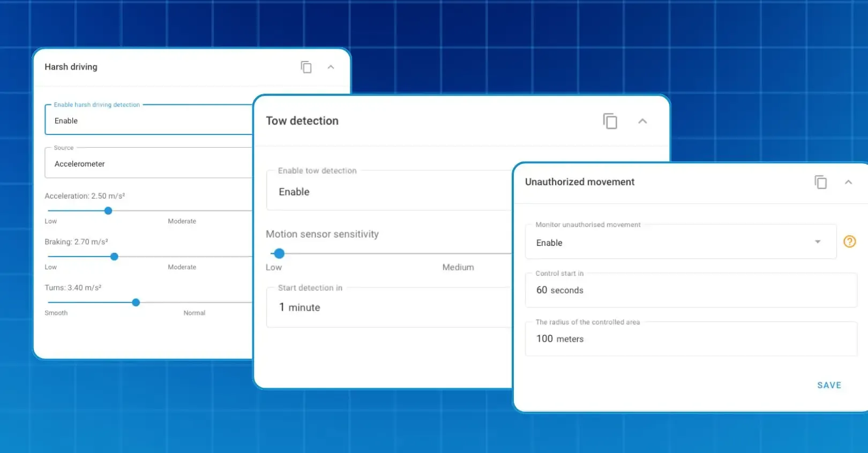
Task: Open the Source Accelerometer dropdown
Action: click(147, 164)
